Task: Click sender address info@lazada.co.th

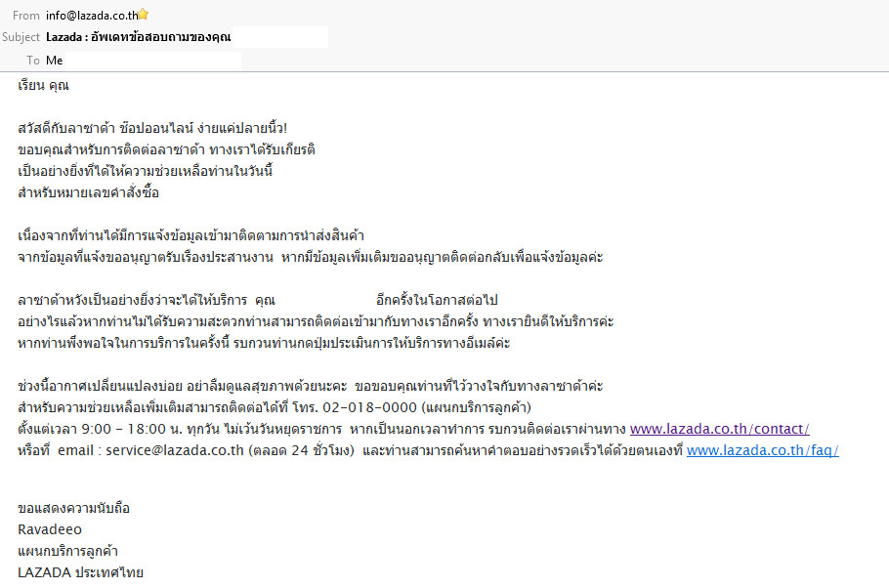Action: pyautogui.click(x=92, y=16)
